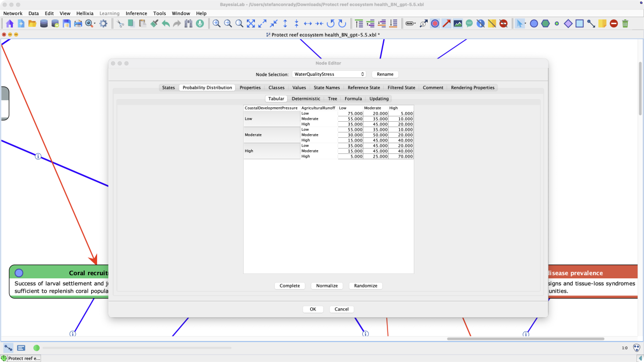Save the network with the blue floppy disk icon
The height and width of the screenshot is (362, 644).
pyautogui.click(x=67, y=24)
